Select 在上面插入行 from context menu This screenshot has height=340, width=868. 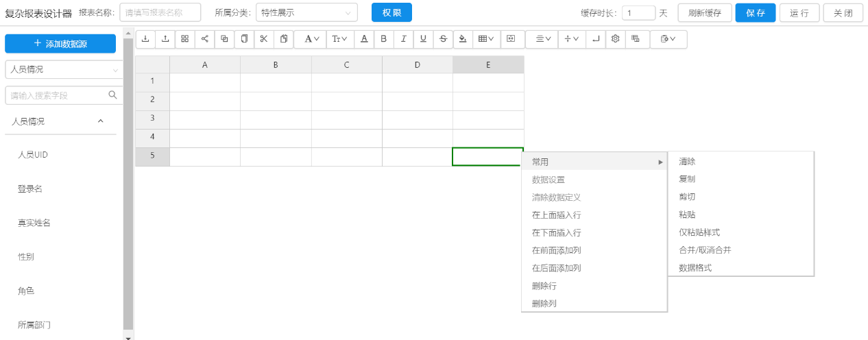point(556,215)
